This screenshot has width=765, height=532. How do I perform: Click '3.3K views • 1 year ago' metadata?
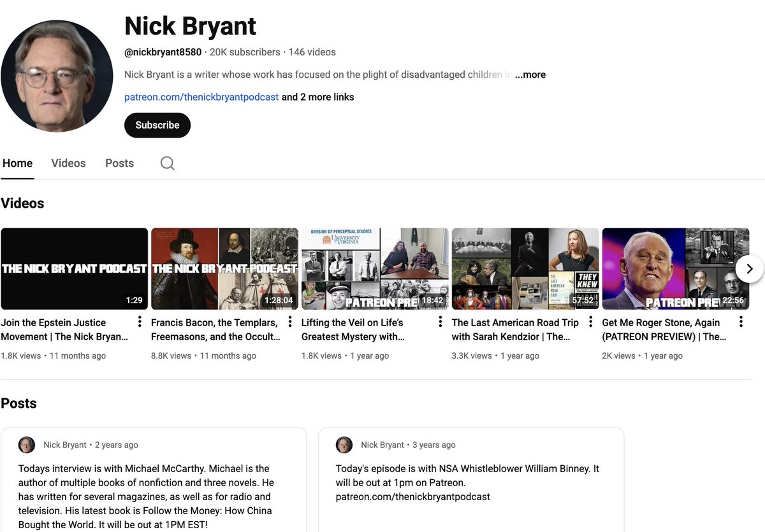pyautogui.click(x=495, y=356)
